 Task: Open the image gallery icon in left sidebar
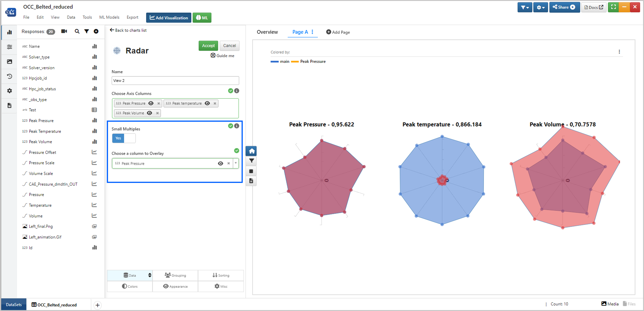click(10, 62)
